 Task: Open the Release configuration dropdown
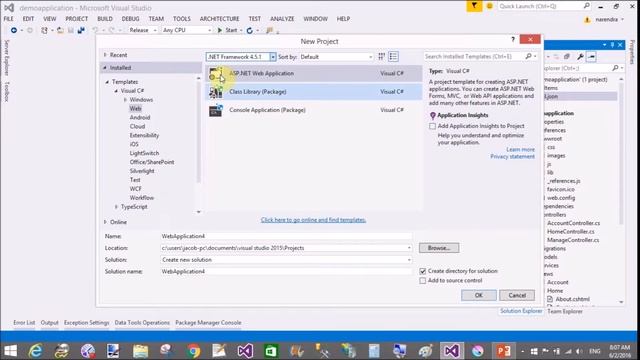click(x=155, y=30)
